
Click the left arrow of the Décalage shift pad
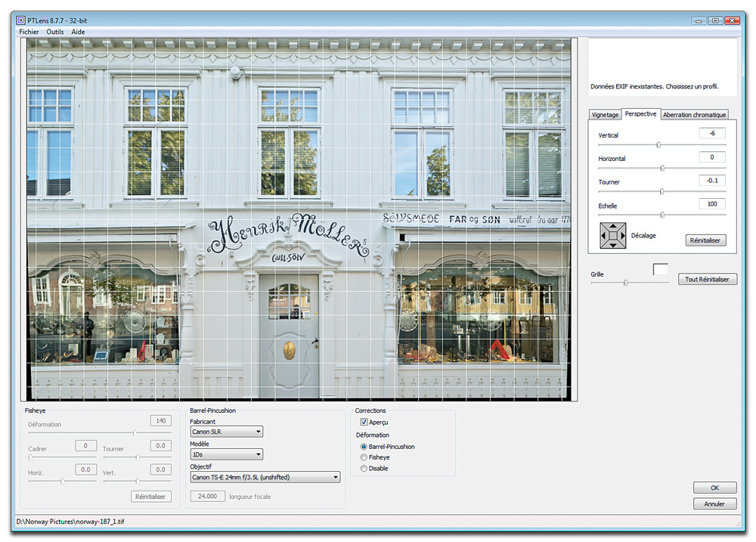tap(603, 235)
